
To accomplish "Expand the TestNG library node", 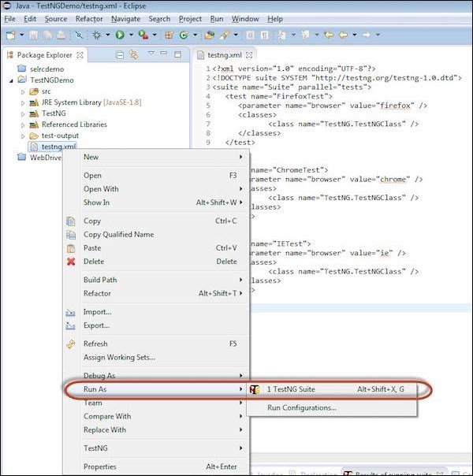I will tap(23, 114).
